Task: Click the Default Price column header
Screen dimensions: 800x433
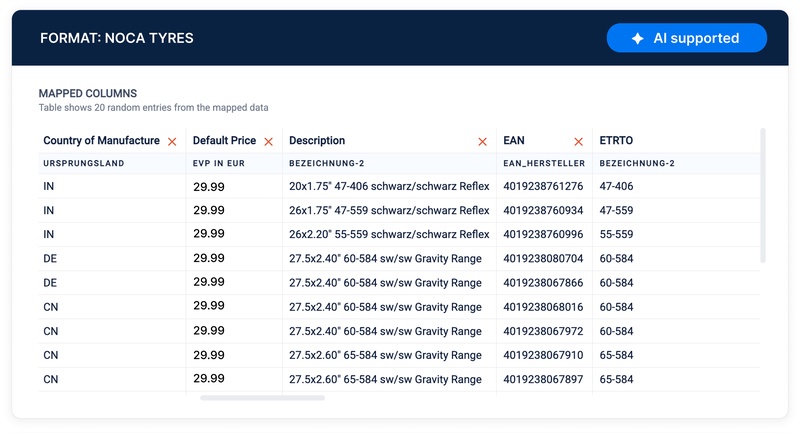Action: (x=224, y=141)
